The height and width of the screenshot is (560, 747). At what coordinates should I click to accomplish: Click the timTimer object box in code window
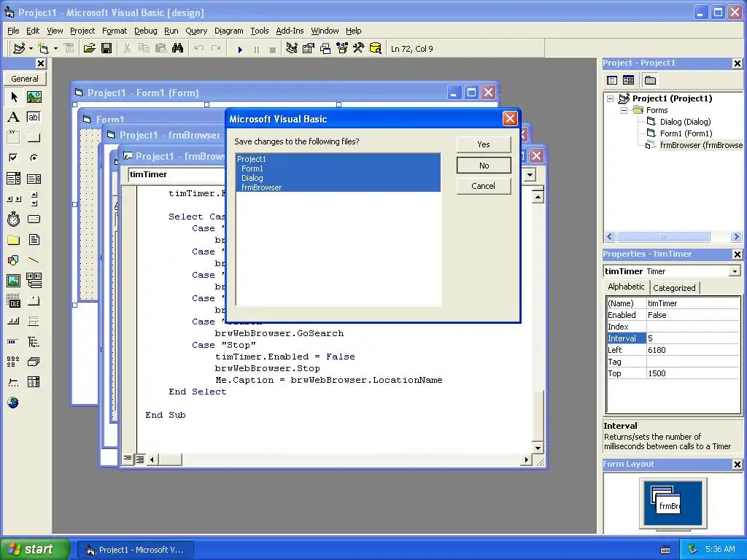tap(177, 174)
